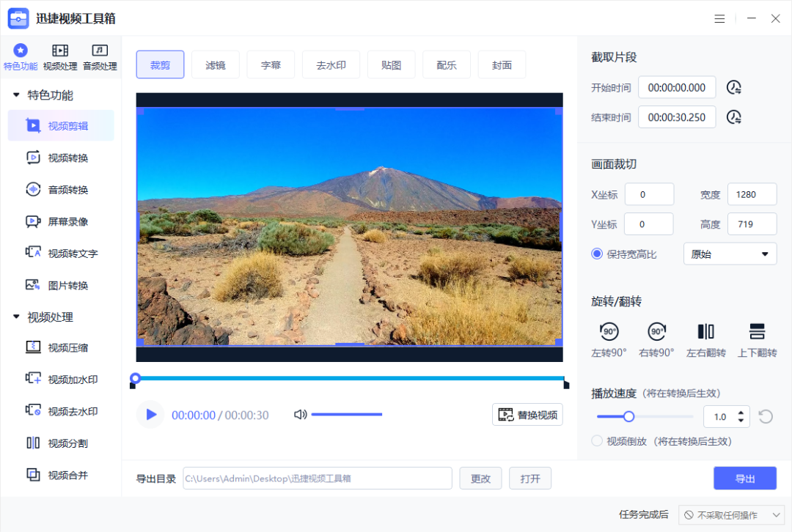Open 任务完成后 action dropdown
The width and height of the screenshot is (792, 532).
point(733,515)
